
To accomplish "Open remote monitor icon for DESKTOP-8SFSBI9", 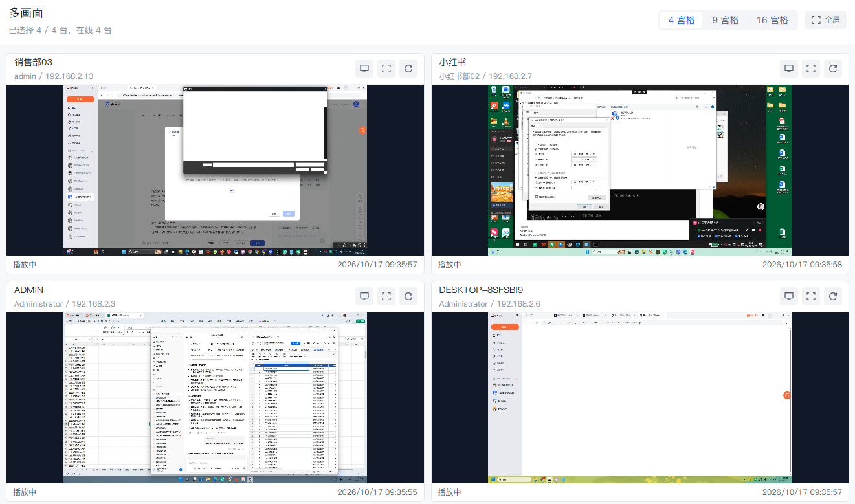I will point(789,296).
